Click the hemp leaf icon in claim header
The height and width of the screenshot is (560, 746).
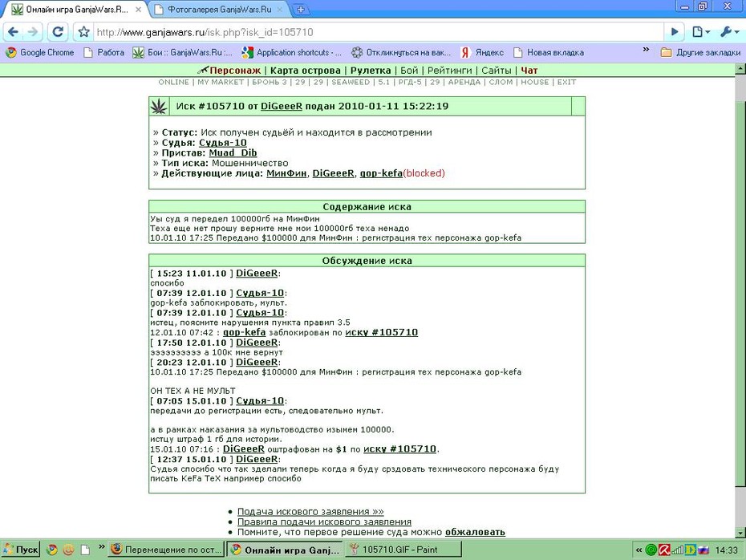pos(159,106)
